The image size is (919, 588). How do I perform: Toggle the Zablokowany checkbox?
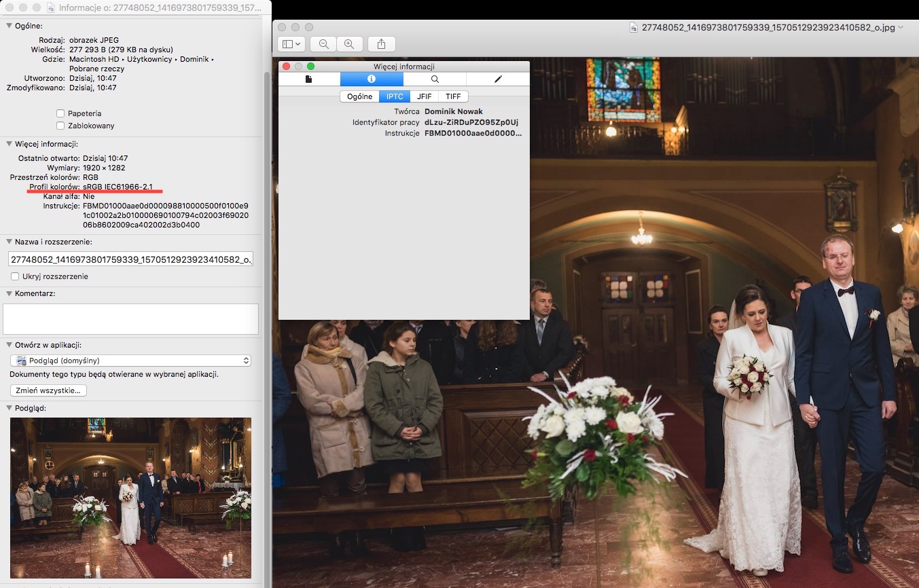click(61, 126)
